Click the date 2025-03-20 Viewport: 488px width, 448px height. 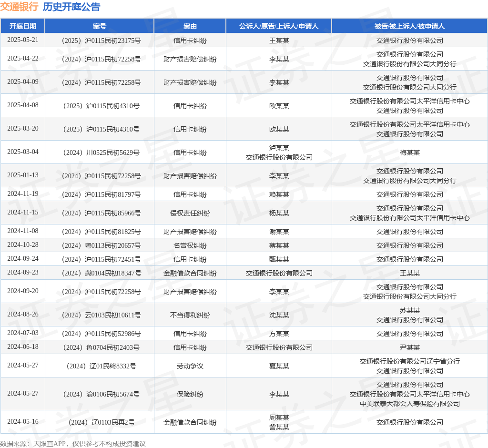(23, 129)
